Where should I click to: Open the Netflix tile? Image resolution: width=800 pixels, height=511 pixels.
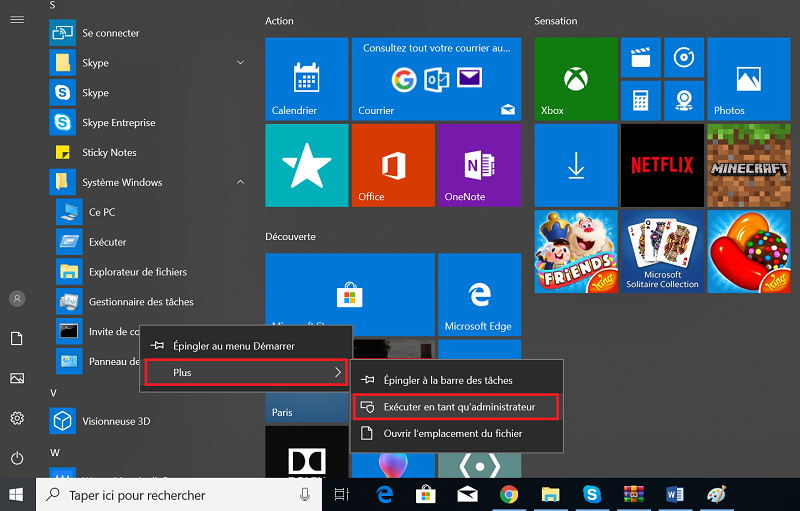pos(662,165)
